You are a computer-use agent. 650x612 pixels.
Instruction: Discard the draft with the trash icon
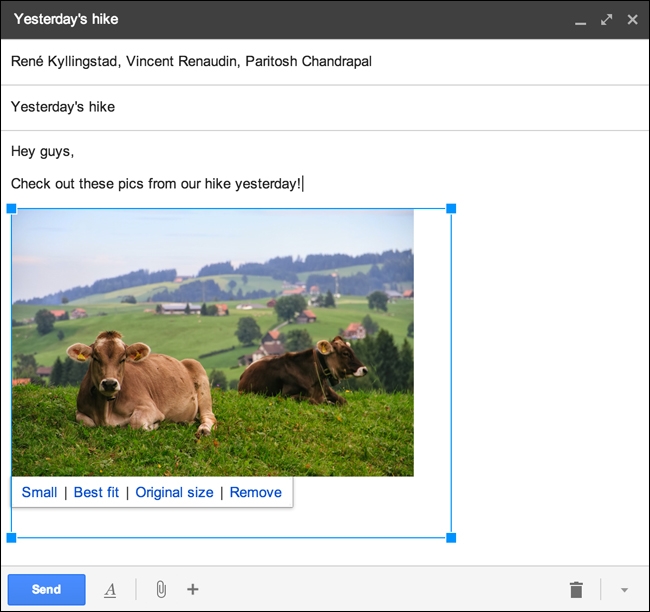pos(576,590)
